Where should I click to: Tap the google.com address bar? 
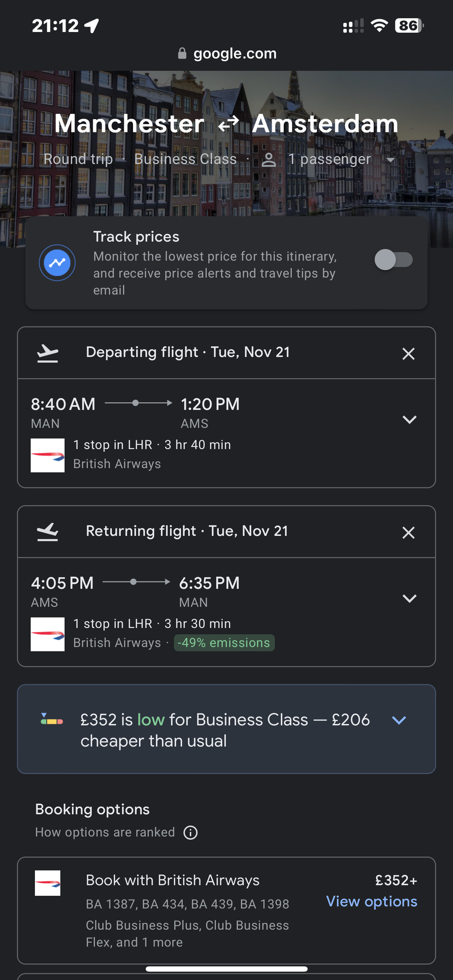(x=227, y=53)
